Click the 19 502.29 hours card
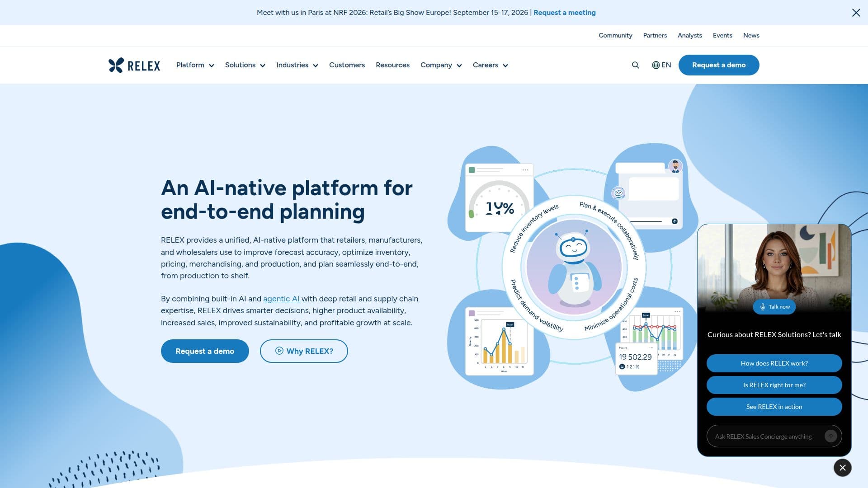 [637, 358]
